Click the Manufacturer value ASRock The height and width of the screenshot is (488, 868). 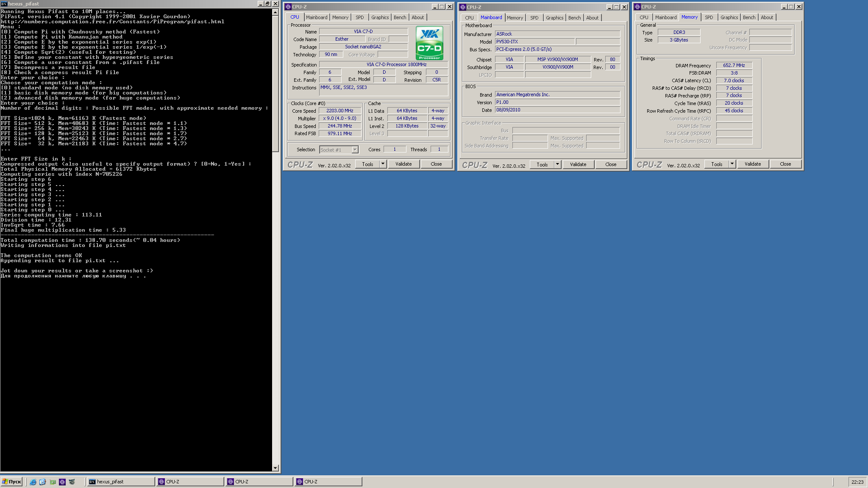tap(557, 34)
